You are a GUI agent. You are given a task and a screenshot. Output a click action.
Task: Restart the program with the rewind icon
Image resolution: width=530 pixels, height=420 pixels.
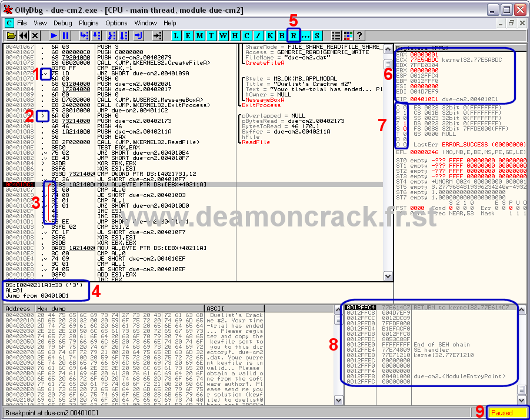24,35
